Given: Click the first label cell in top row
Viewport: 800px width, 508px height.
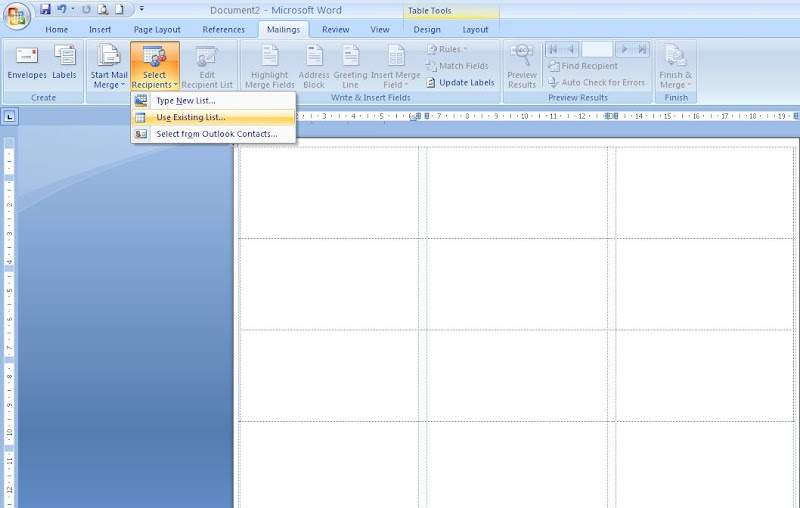Looking at the screenshot, I should [329, 192].
